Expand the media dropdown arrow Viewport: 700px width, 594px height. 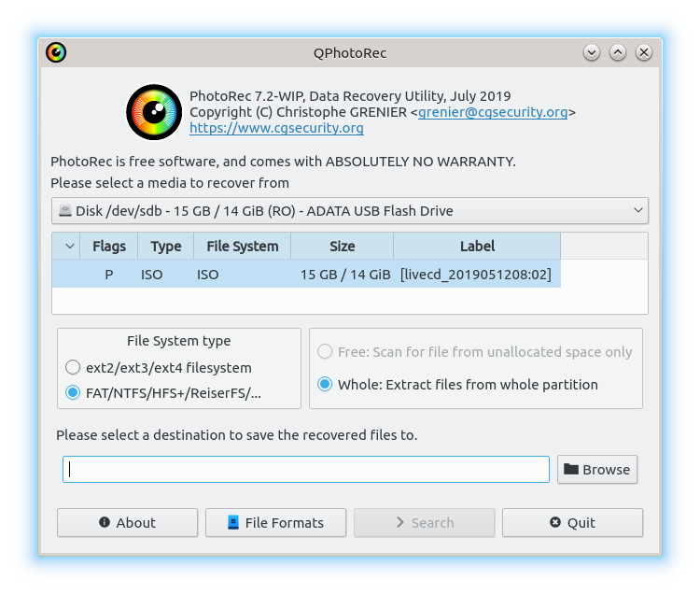click(x=638, y=210)
